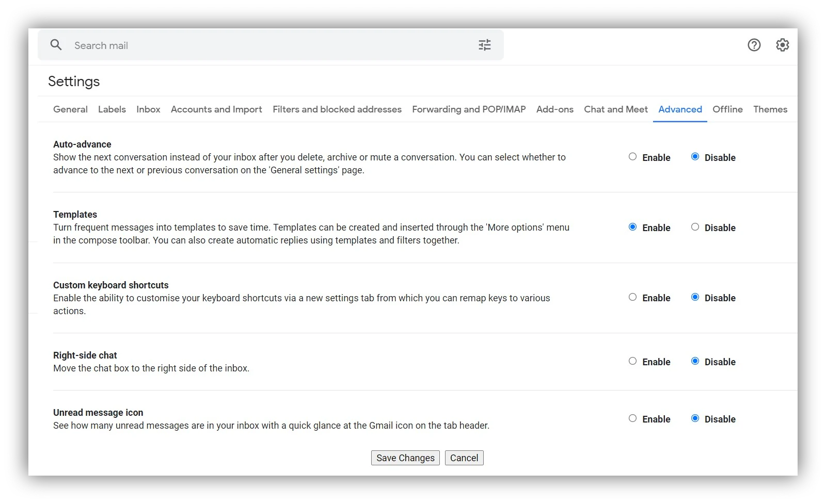Open Forwarding and POP/IMAP tab

click(469, 109)
